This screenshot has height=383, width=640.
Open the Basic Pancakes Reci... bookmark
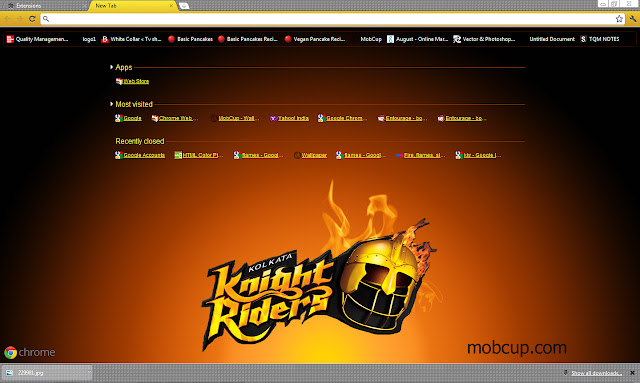248,39
